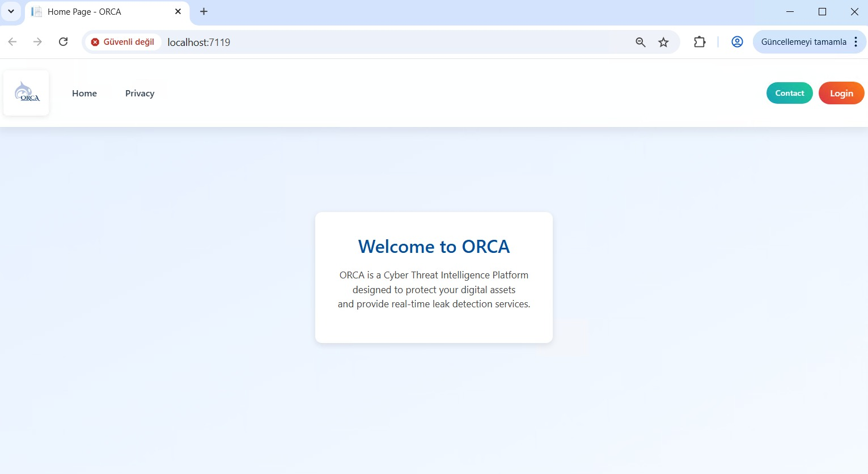Click the Login button
Viewport: 868px width, 474px height.
841,92
